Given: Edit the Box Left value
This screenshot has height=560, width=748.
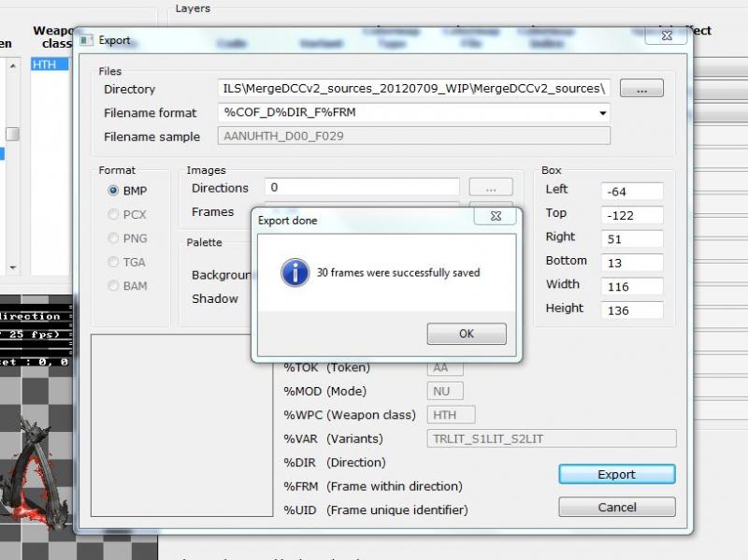Looking at the screenshot, I should click(632, 192).
